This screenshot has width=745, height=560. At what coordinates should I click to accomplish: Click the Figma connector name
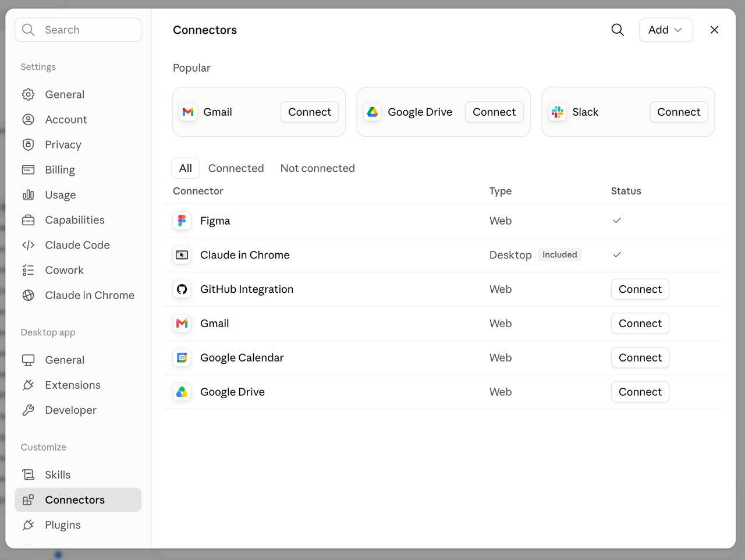tap(215, 221)
